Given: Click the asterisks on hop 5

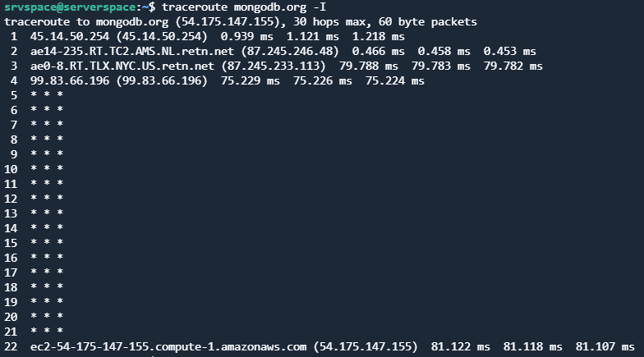Looking at the screenshot, I should [47, 95].
